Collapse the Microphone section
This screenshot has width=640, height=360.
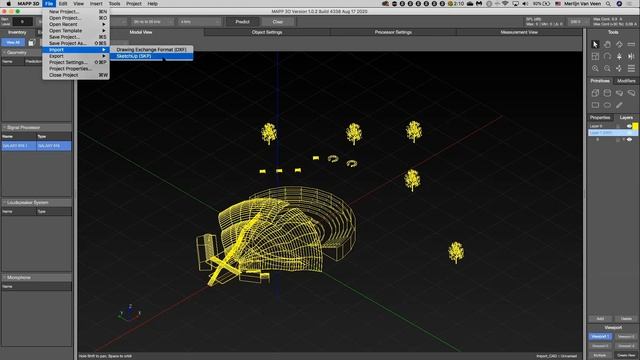click(4, 278)
